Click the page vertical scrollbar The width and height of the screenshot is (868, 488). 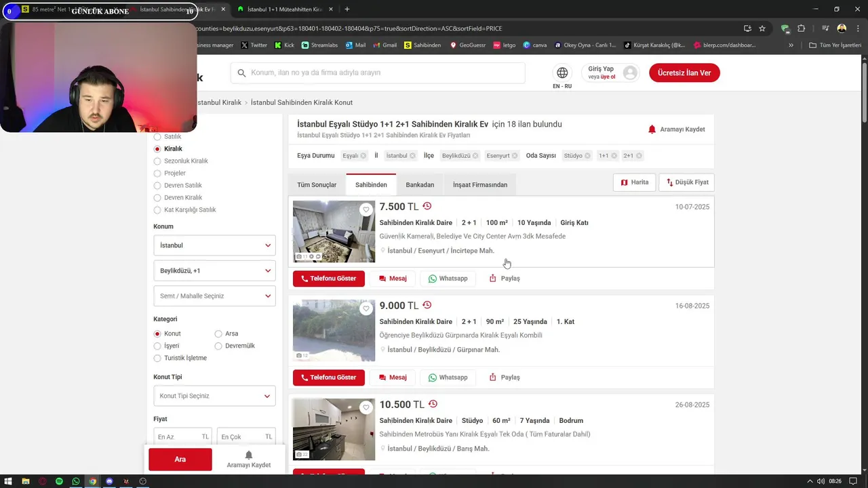pos(864,93)
